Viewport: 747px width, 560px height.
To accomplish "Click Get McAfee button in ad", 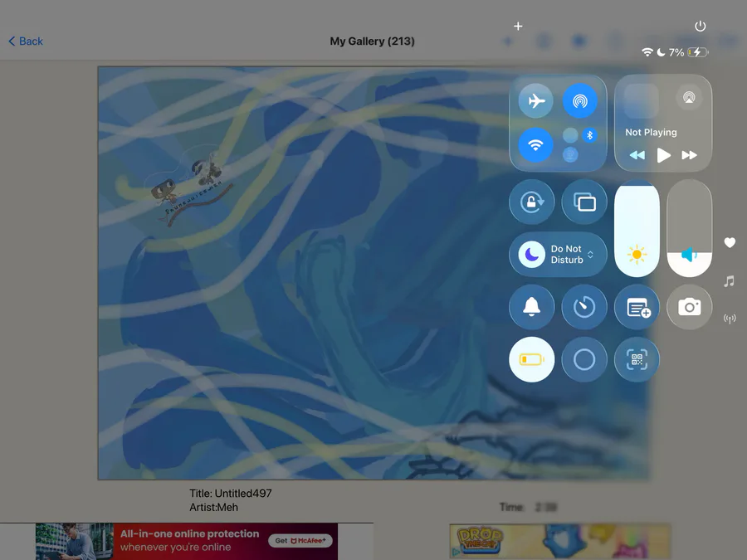I will [300, 540].
